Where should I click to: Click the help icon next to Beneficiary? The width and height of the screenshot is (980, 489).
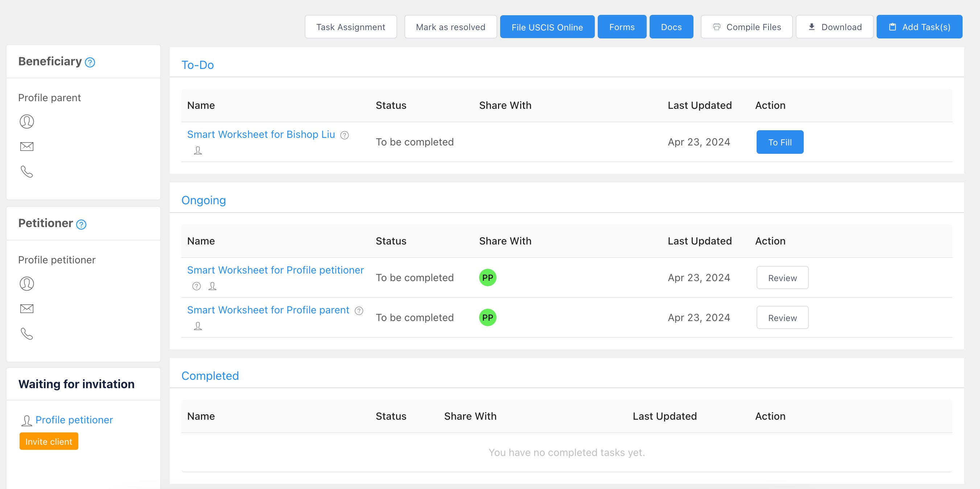click(90, 62)
